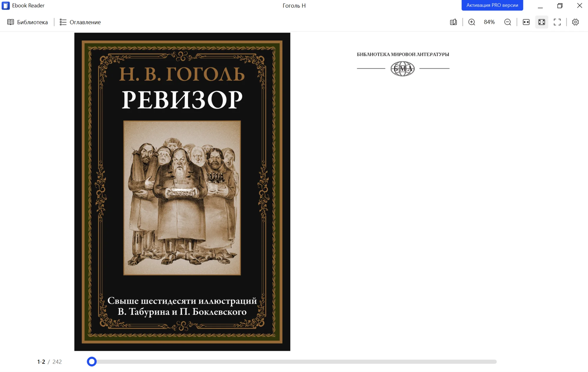
Task: Enter fullscreen reading mode
Action: coord(557,22)
